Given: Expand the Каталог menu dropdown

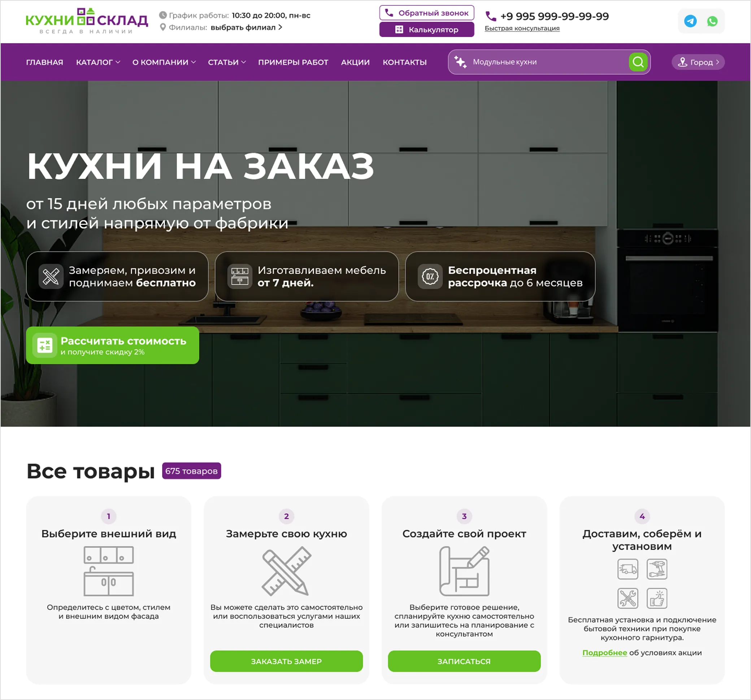Looking at the screenshot, I should [98, 62].
